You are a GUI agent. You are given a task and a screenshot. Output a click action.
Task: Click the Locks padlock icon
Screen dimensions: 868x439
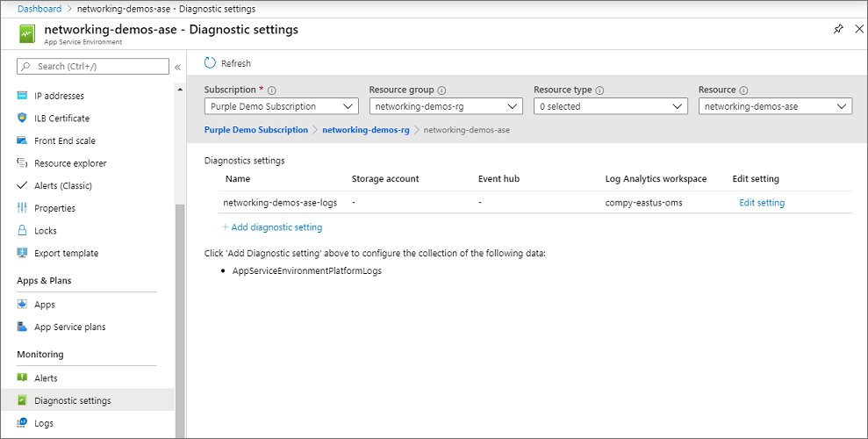pos(23,231)
